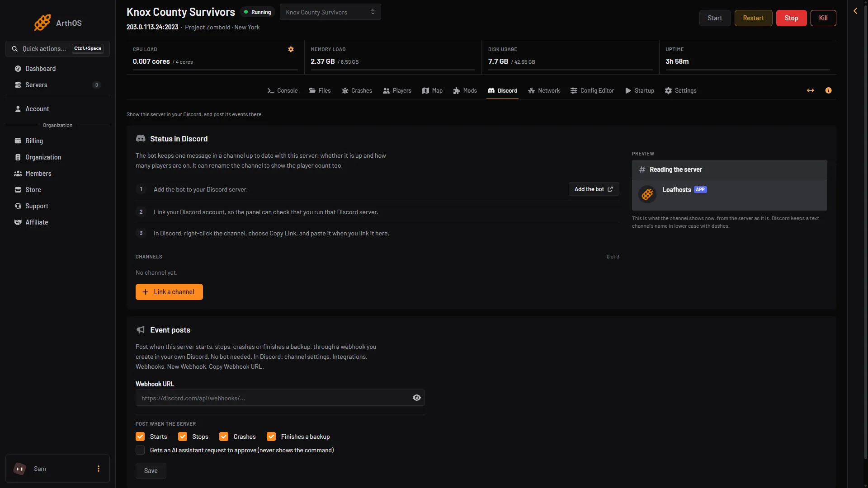Click the ArthOS wheat logo icon

point(42,23)
